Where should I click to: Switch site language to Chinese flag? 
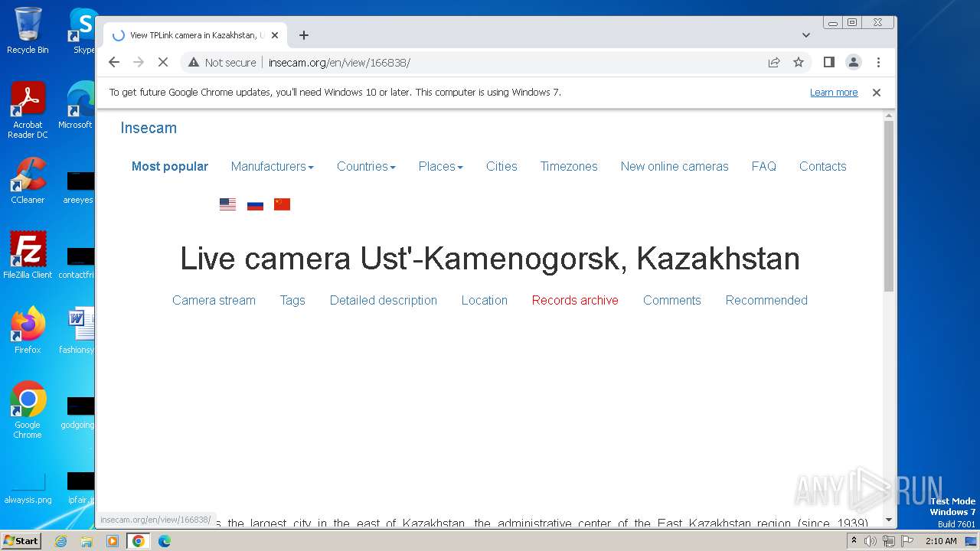pos(282,204)
